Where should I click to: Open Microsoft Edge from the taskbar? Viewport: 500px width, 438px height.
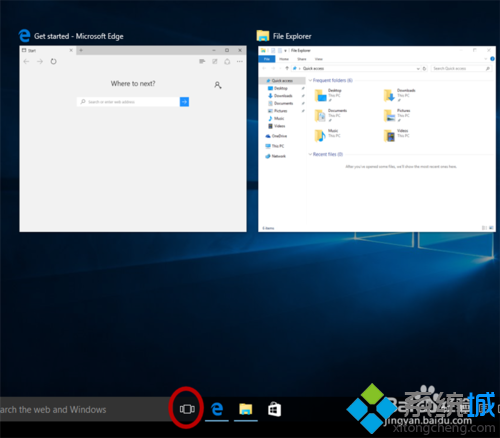click(x=217, y=409)
